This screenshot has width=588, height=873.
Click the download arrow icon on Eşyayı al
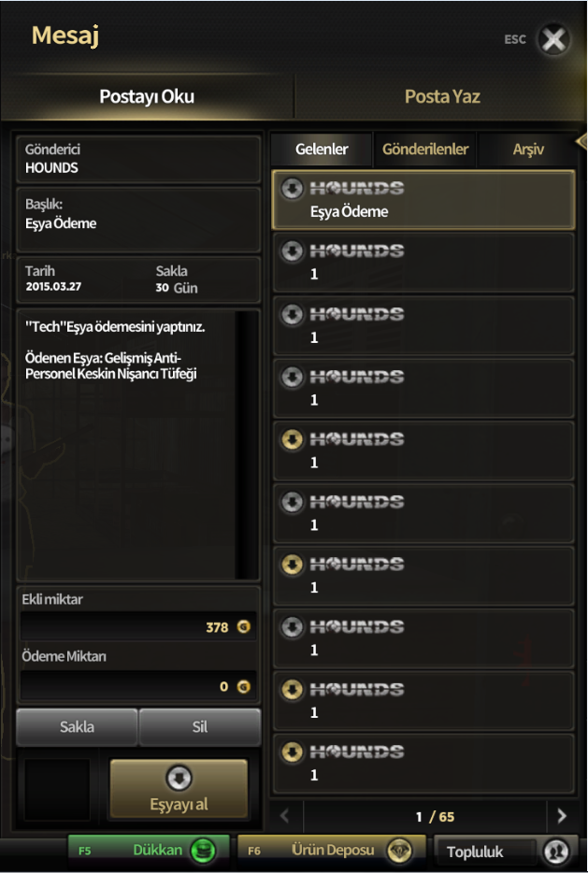pyautogui.click(x=179, y=779)
